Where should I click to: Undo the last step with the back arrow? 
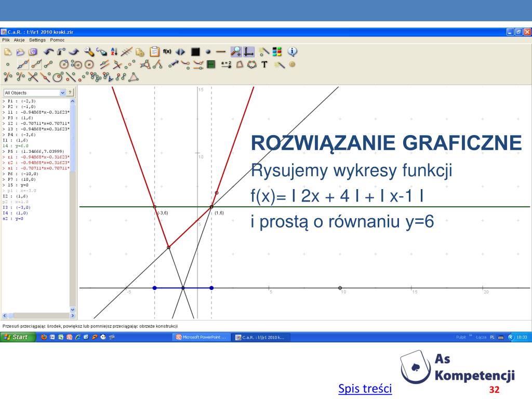[48, 52]
